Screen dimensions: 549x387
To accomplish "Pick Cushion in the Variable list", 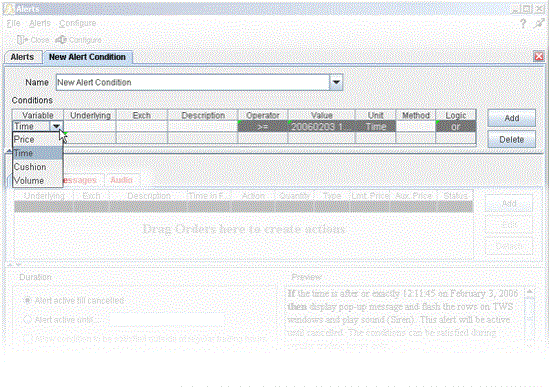I will click(37, 167).
